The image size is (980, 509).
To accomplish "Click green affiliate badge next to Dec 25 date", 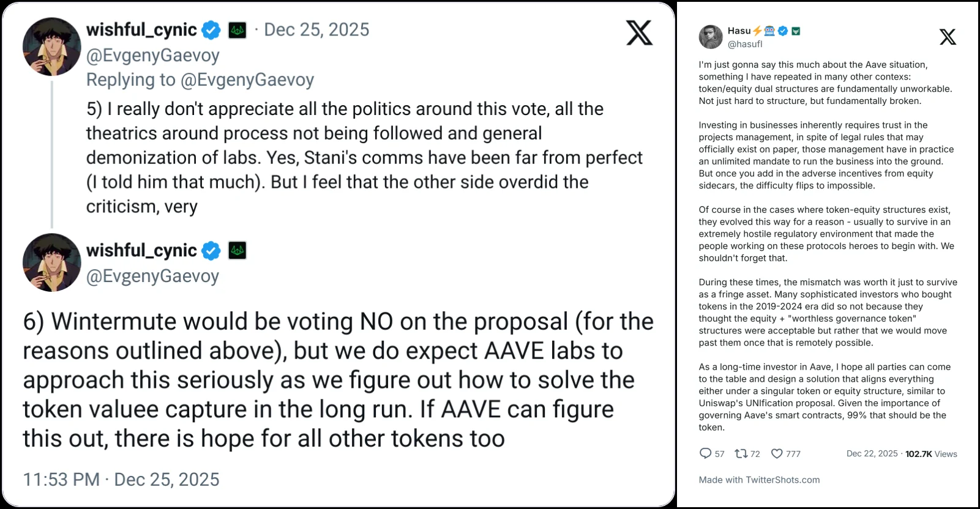I will (238, 30).
